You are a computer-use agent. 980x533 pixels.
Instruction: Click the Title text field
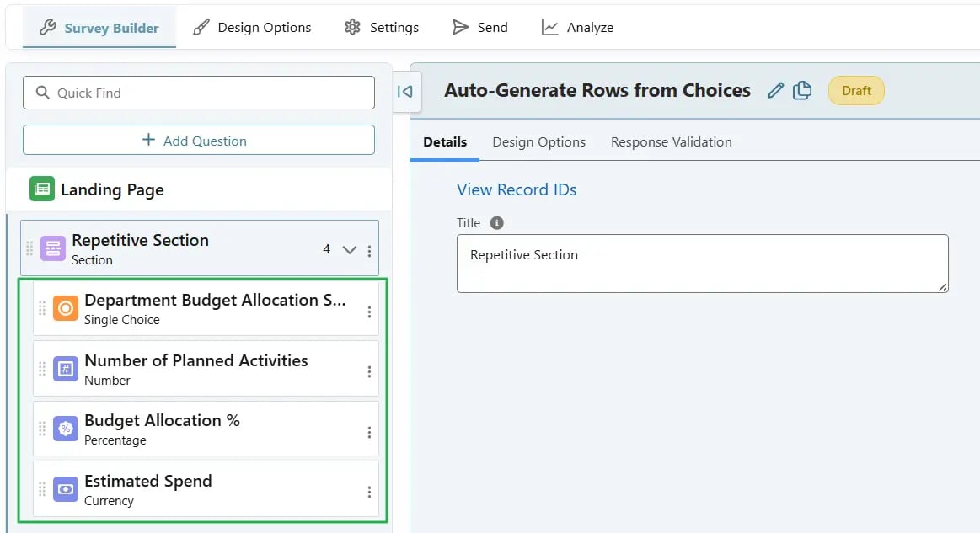703,263
